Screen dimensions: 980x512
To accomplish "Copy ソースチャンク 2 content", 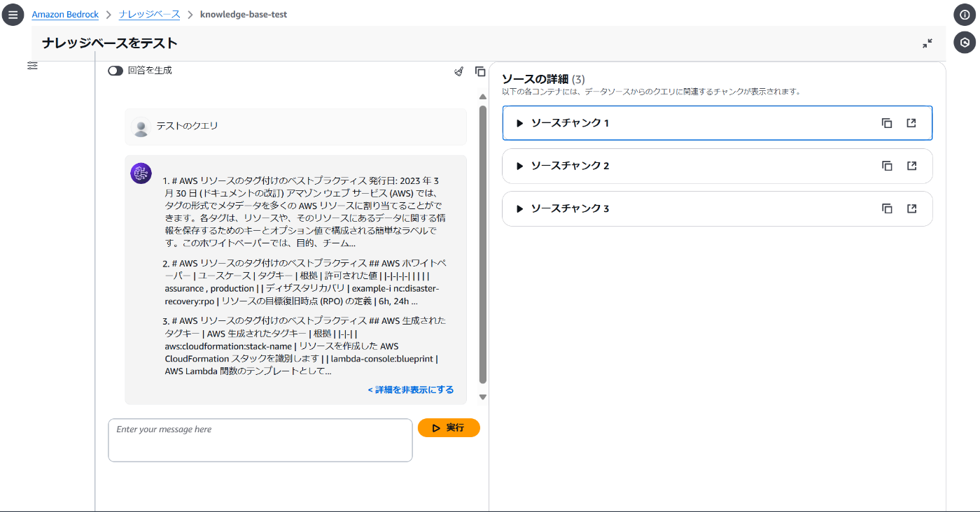I will click(887, 166).
